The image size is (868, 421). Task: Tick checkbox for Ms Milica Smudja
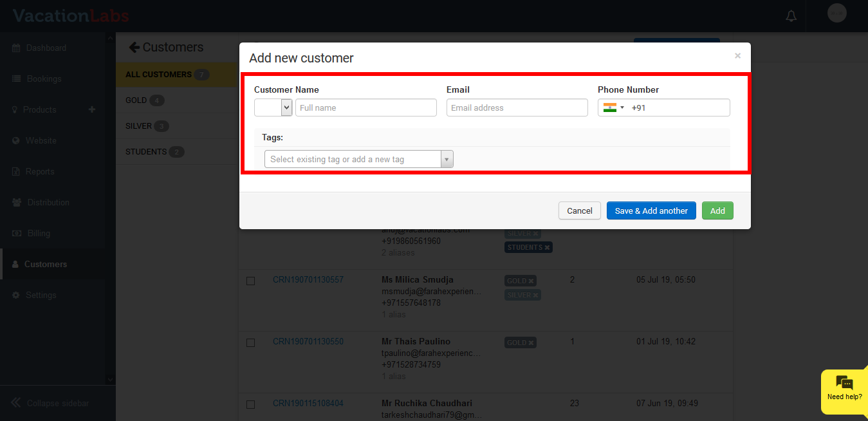click(x=251, y=281)
